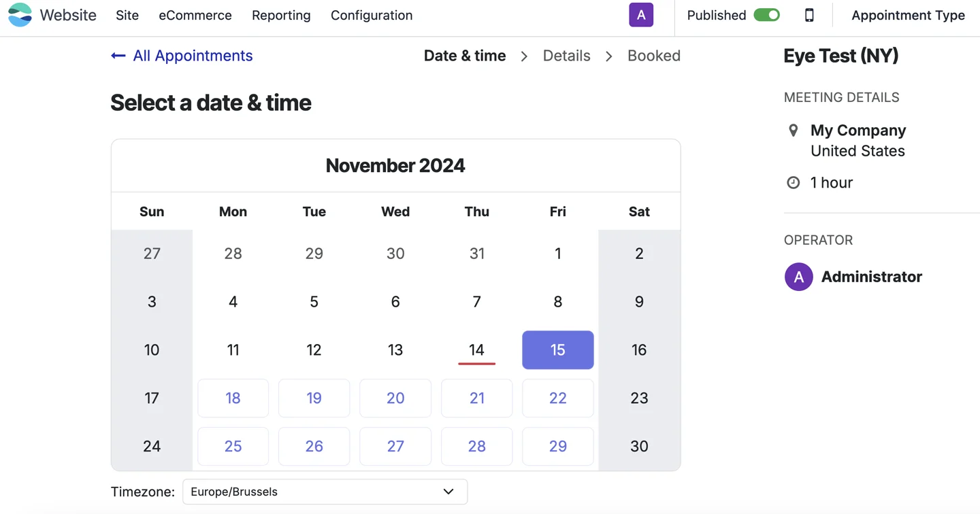
Task: Expand the Configuration menu
Action: pos(372,15)
